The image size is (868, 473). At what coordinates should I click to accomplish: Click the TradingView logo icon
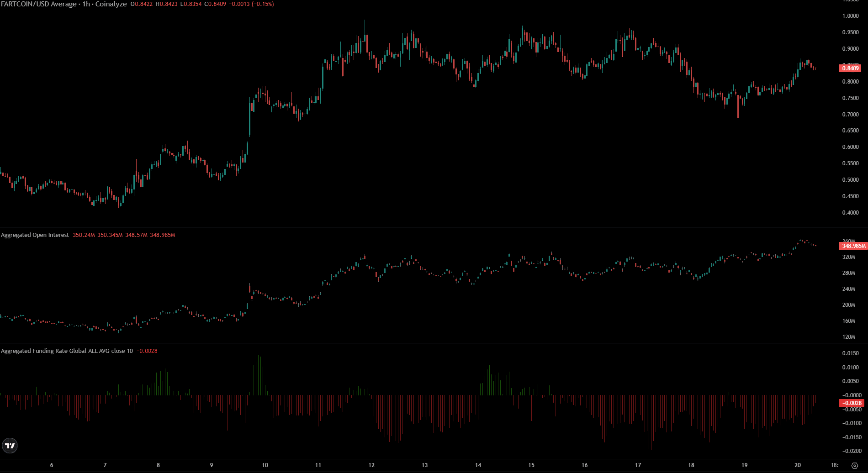pyautogui.click(x=10, y=446)
